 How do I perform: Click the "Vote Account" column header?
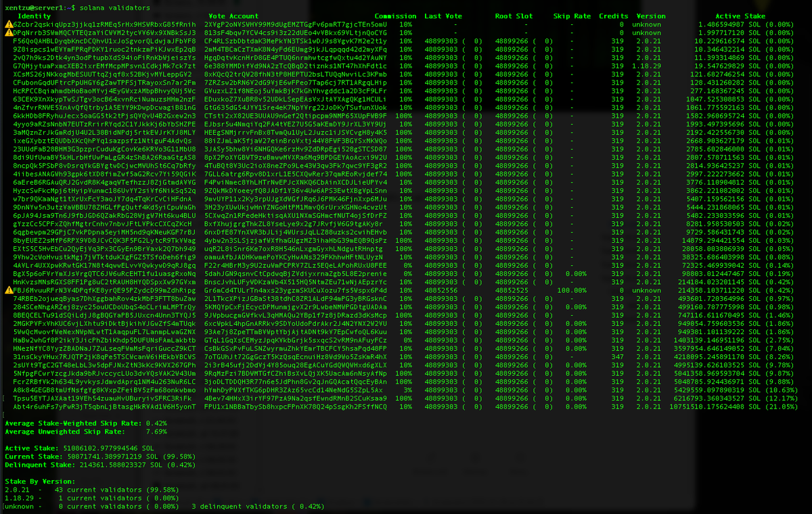pyautogui.click(x=233, y=16)
